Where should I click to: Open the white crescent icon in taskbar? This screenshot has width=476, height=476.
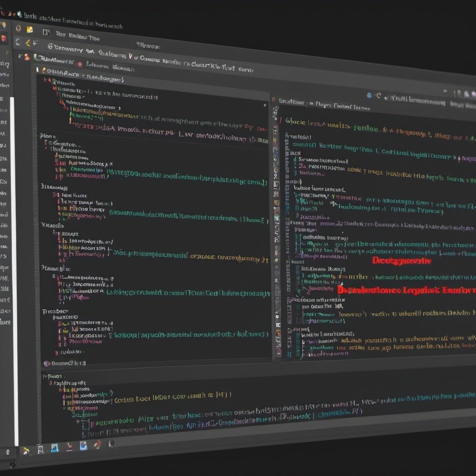[112, 444]
